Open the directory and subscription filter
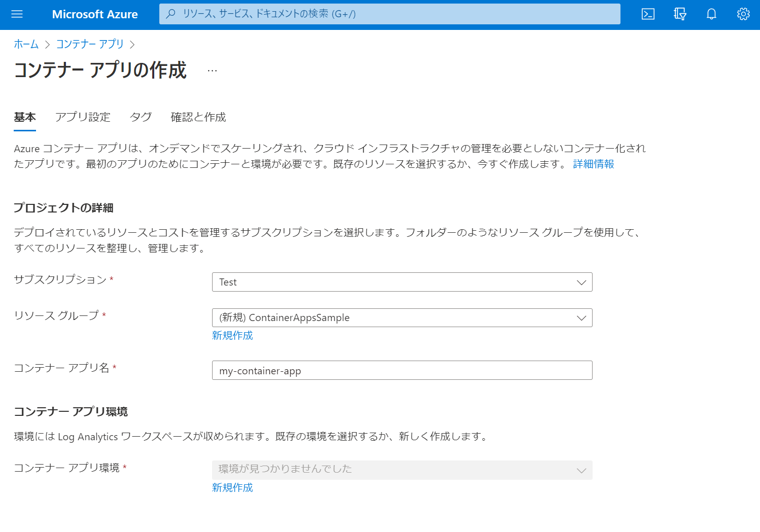 679,14
